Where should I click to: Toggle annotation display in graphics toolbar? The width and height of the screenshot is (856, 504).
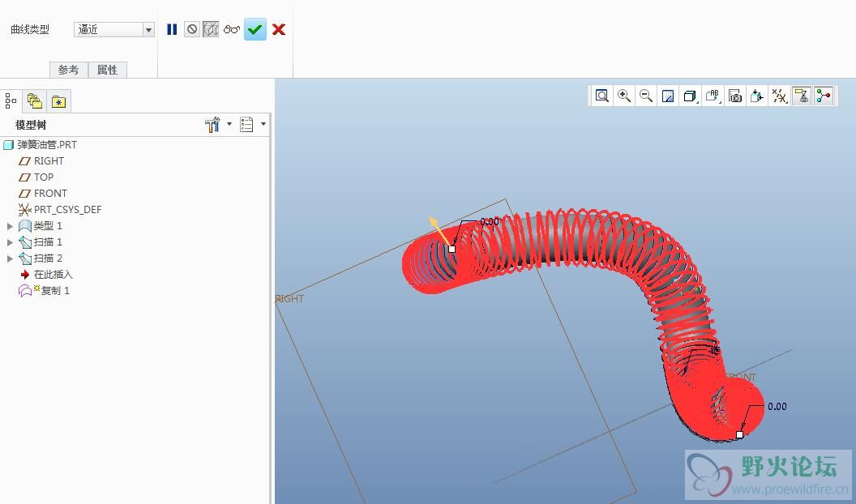[x=801, y=96]
